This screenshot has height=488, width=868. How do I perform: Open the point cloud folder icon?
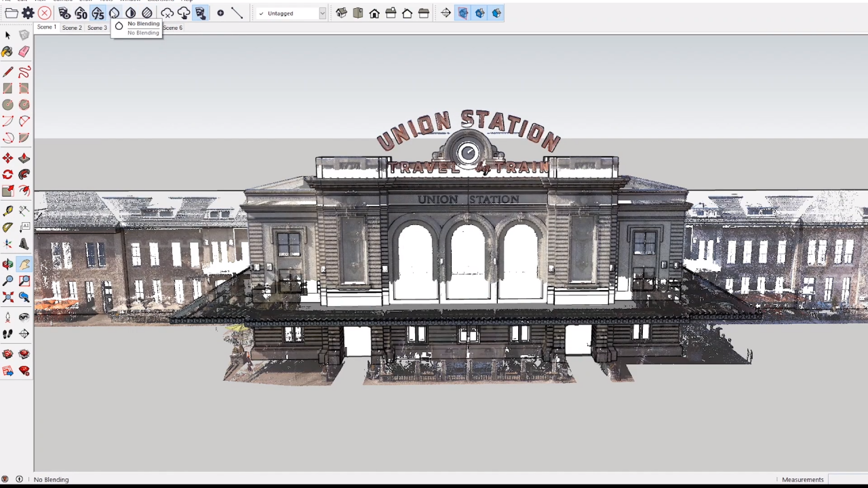pyautogui.click(x=12, y=13)
